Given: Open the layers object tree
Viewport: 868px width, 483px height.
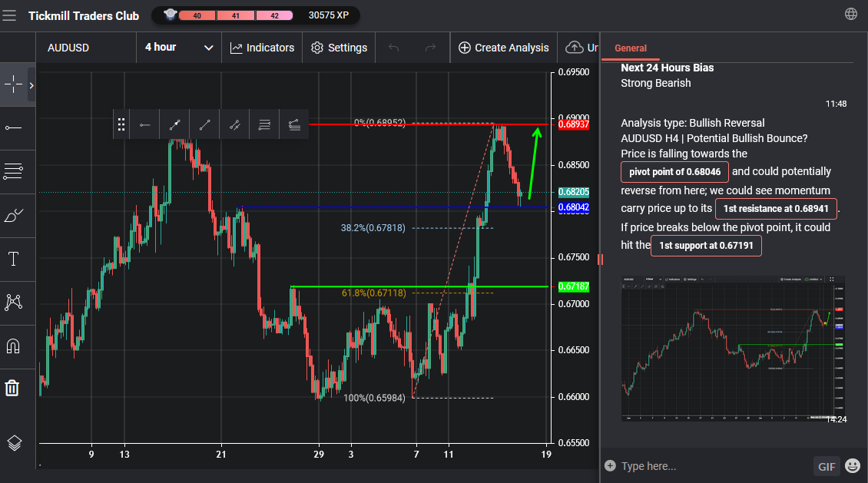Looking at the screenshot, I should [x=15, y=442].
